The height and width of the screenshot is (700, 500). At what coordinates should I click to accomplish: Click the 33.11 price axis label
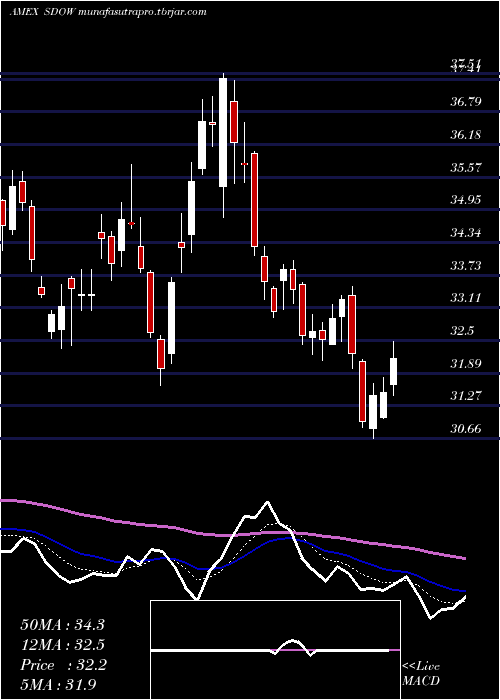pos(466,298)
